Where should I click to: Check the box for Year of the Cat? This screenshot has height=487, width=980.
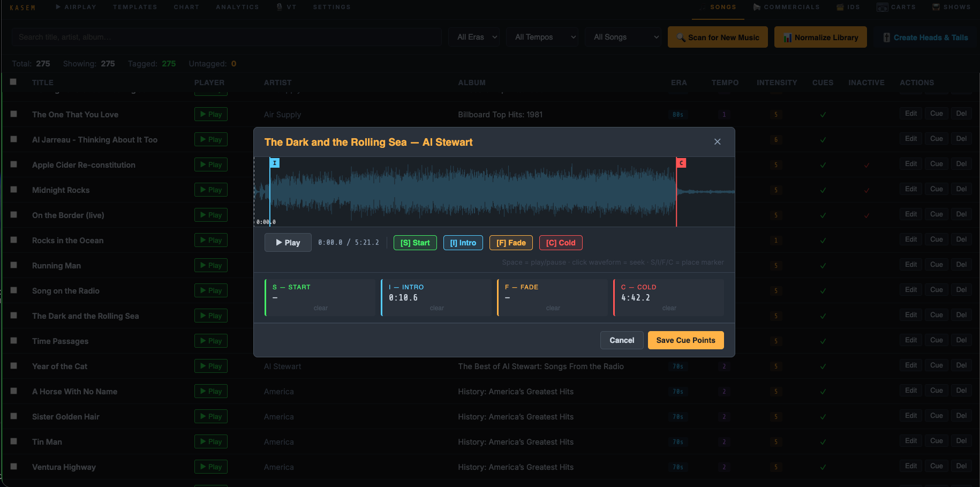(x=13, y=366)
